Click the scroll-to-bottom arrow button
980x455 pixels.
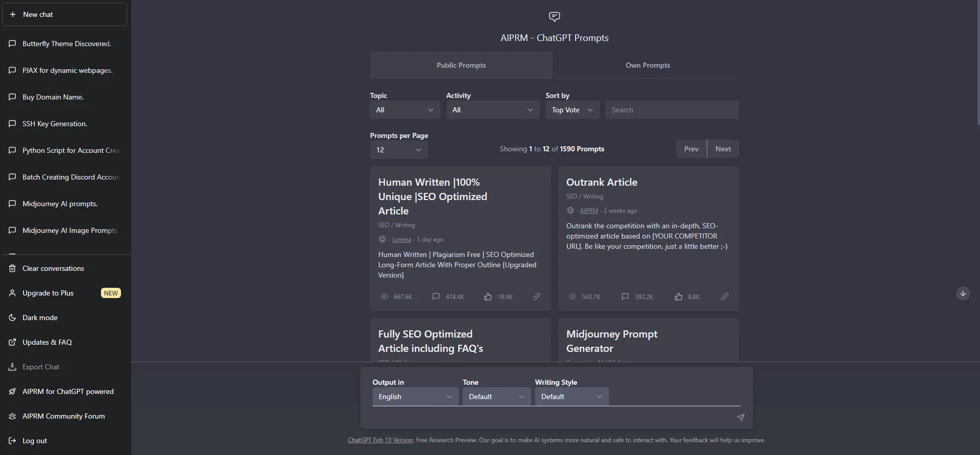tap(963, 293)
